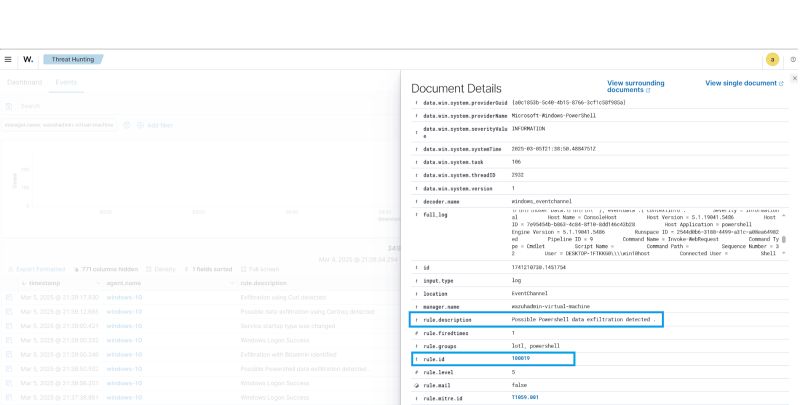
Task: Click the full_log scroll down arrow
Action: (x=784, y=253)
